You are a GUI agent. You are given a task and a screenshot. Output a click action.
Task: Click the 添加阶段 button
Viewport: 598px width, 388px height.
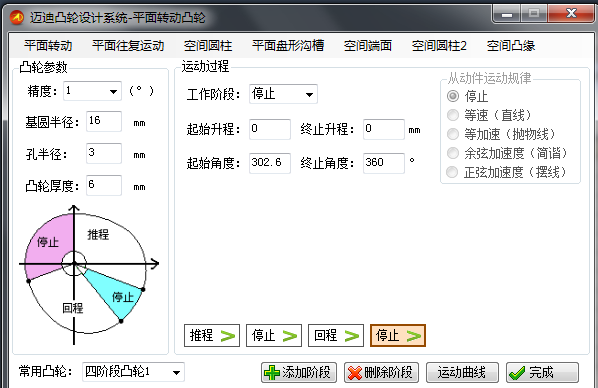tap(299, 373)
